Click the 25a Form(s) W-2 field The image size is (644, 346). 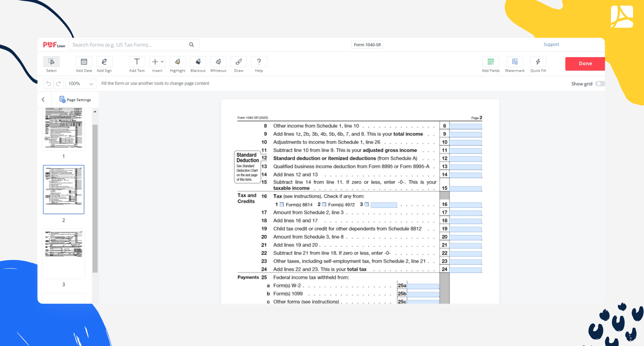423,286
